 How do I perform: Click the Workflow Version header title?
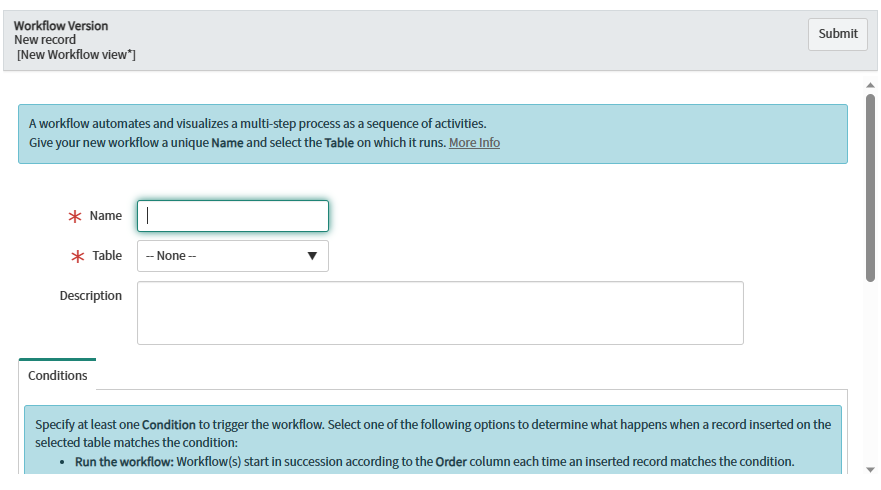(x=61, y=25)
